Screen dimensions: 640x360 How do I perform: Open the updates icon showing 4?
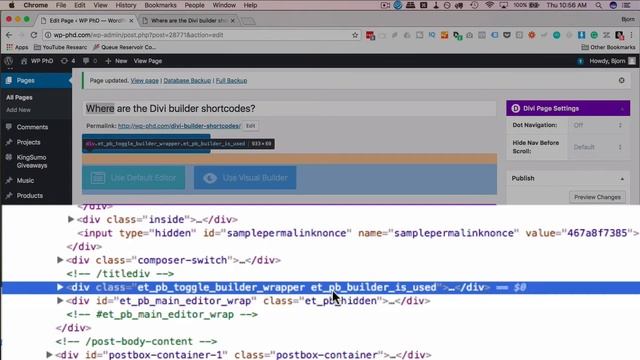(68, 61)
